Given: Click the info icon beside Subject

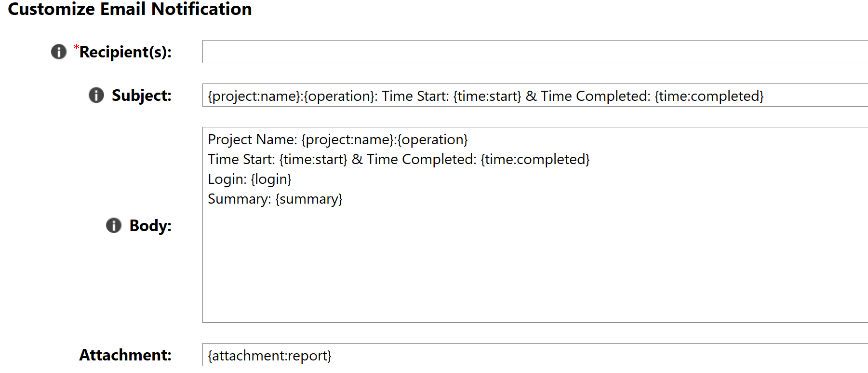Looking at the screenshot, I should (x=96, y=95).
